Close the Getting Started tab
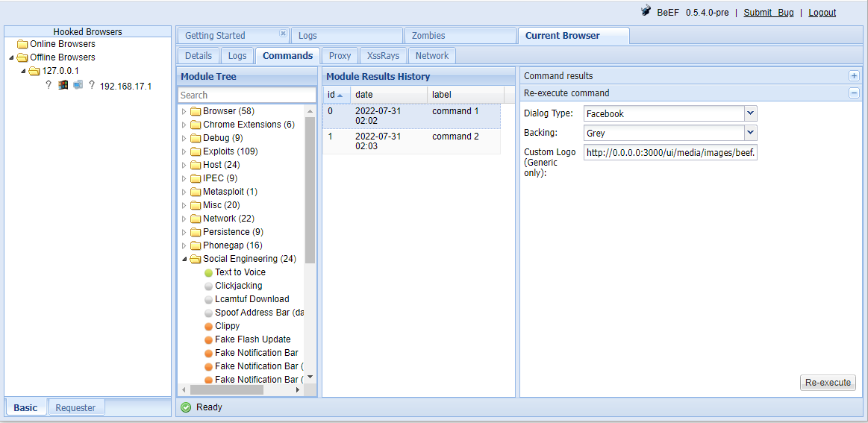This screenshot has width=868, height=423. click(283, 34)
